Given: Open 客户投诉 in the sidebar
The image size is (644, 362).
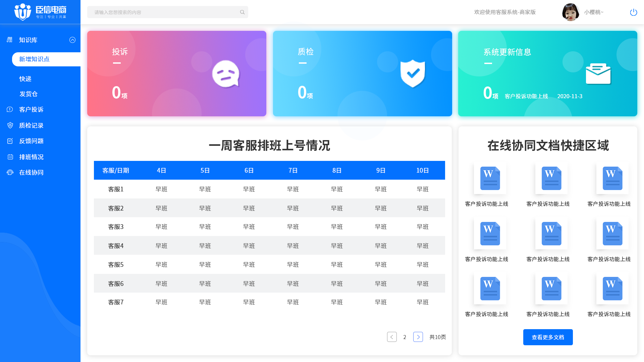Looking at the screenshot, I should coord(31,110).
